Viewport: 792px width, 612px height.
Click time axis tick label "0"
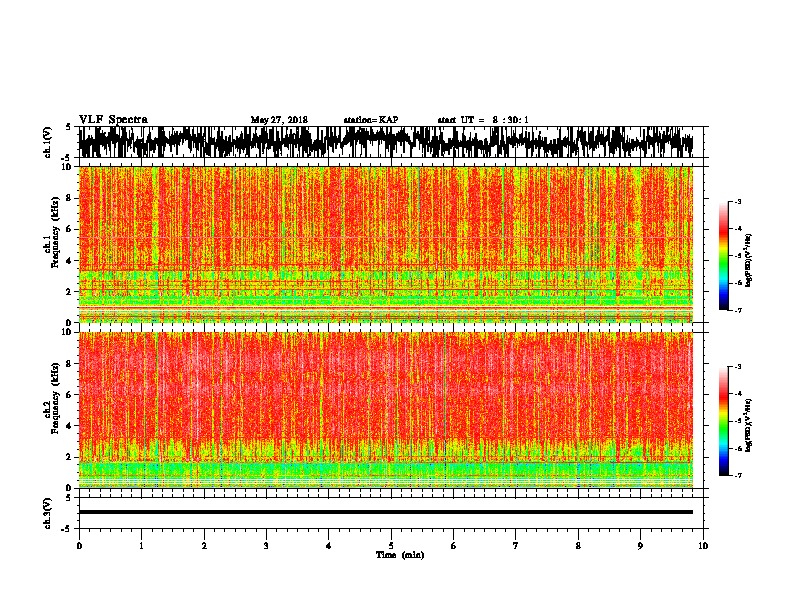coord(79,546)
